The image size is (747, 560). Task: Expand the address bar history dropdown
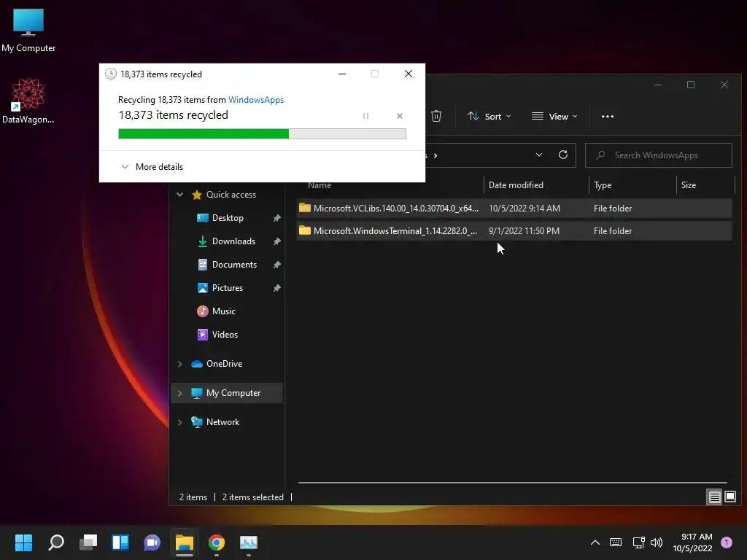coord(539,155)
